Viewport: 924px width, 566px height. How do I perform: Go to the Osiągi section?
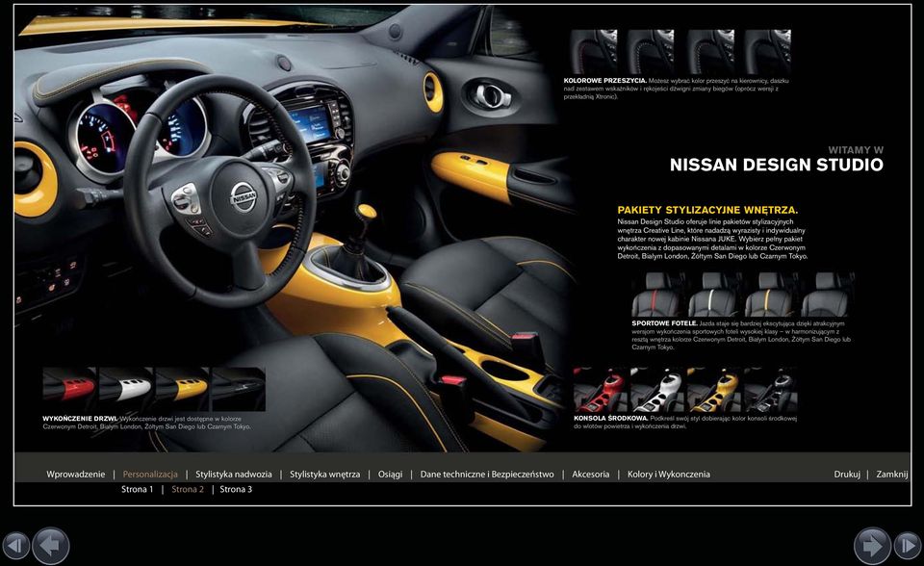(x=390, y=474)
